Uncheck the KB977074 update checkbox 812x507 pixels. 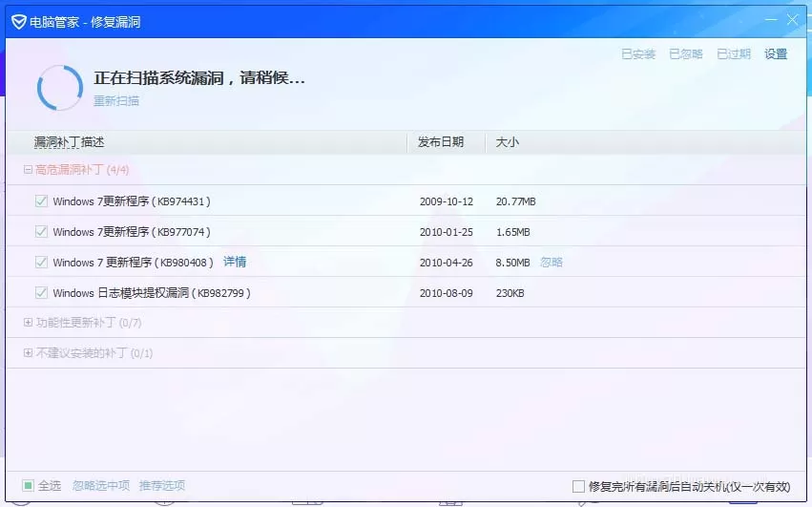point(41,232)
